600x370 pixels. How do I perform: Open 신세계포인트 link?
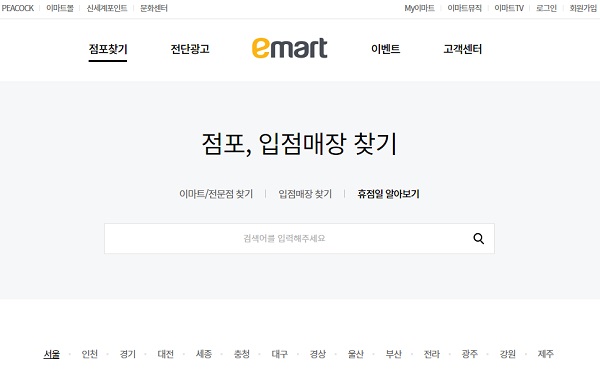tap(107, 8)
